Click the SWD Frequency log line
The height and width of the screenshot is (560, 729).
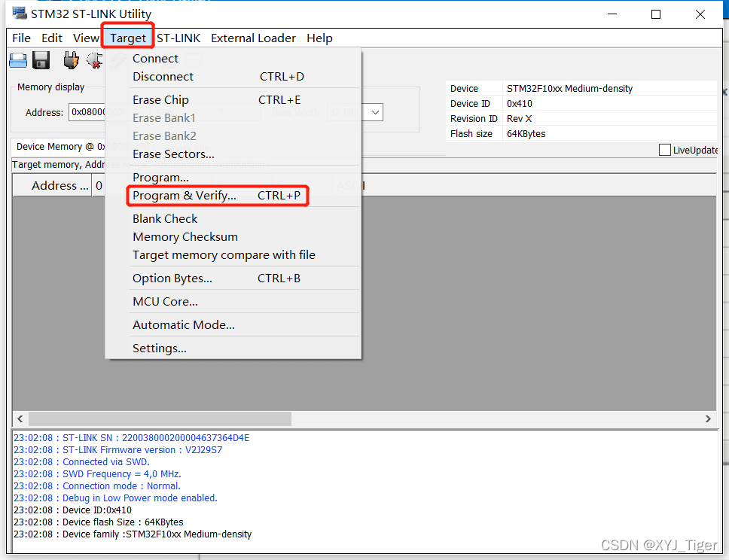98,474
